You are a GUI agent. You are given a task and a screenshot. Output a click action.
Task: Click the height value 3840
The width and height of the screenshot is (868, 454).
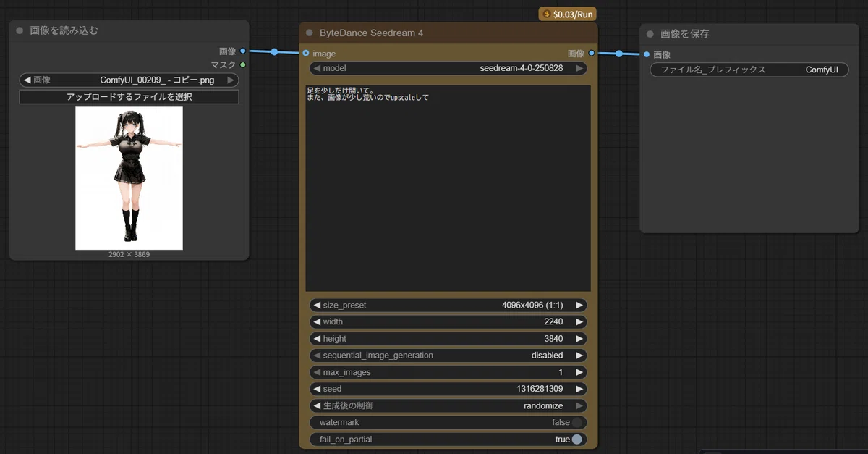pos(553,339)
